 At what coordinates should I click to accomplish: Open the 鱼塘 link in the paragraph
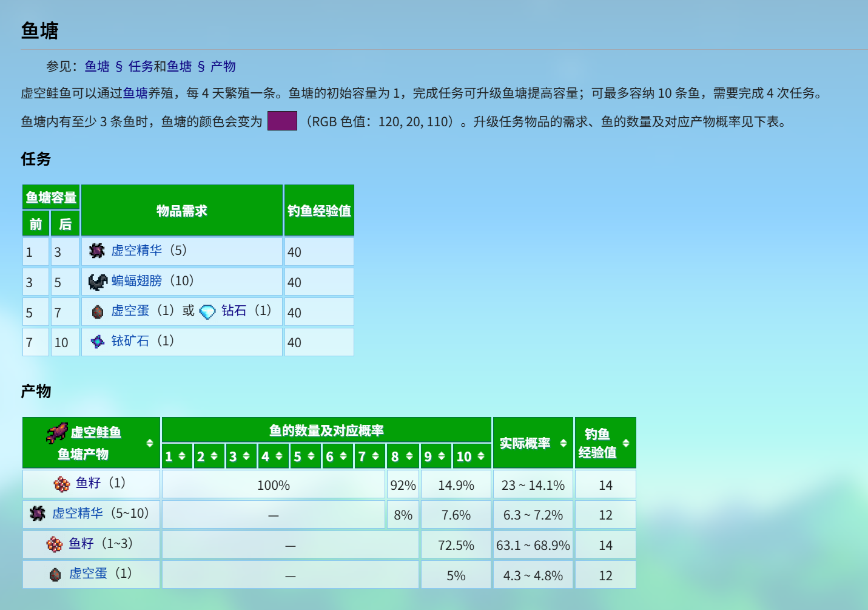coord(135,93)
